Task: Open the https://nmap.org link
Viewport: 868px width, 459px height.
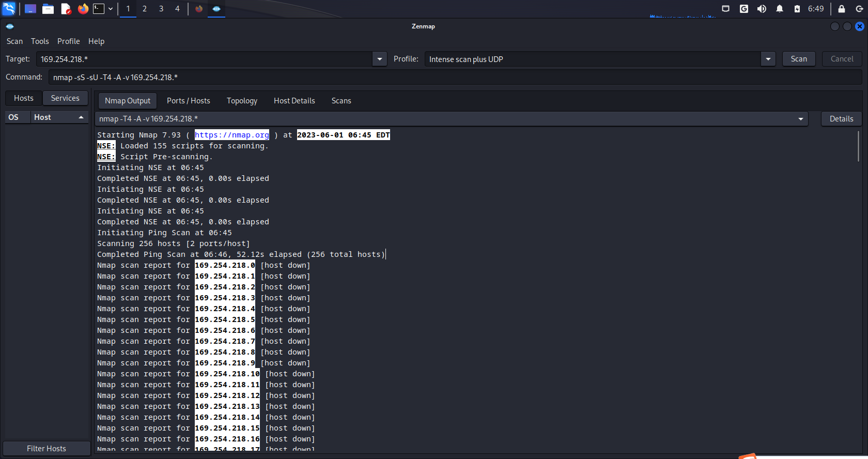Action: coord(232,135)
